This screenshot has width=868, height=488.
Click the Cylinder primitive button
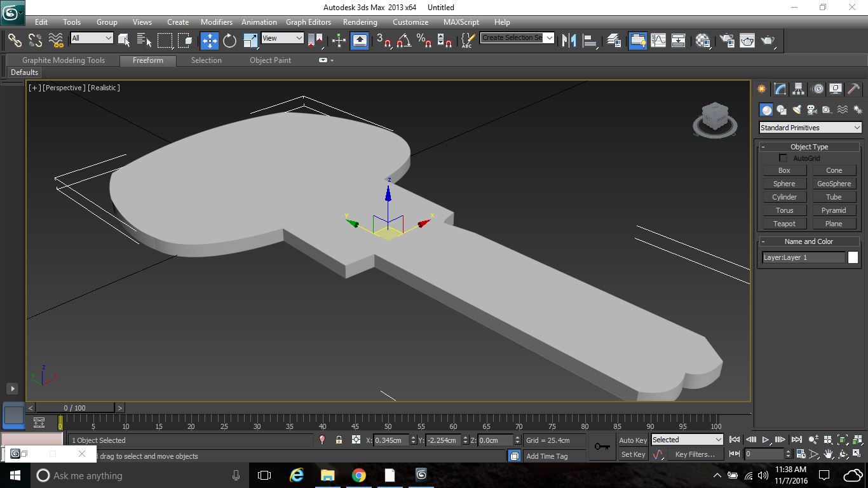[x=784, y=197]
